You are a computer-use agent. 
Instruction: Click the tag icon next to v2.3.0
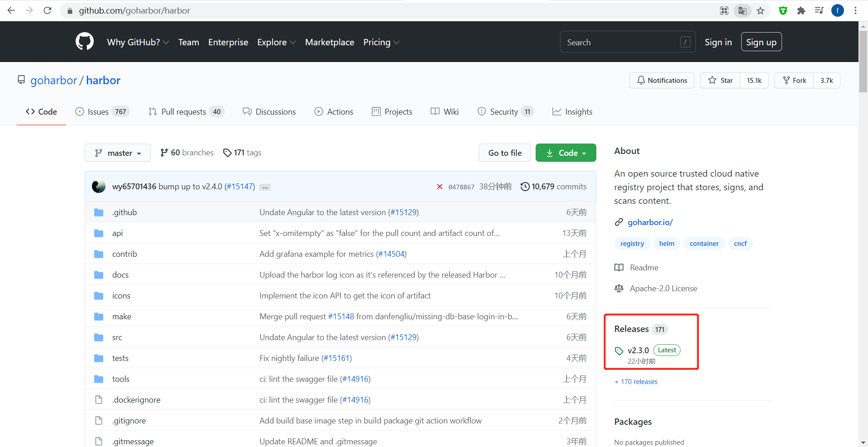[x=619, y=351]
